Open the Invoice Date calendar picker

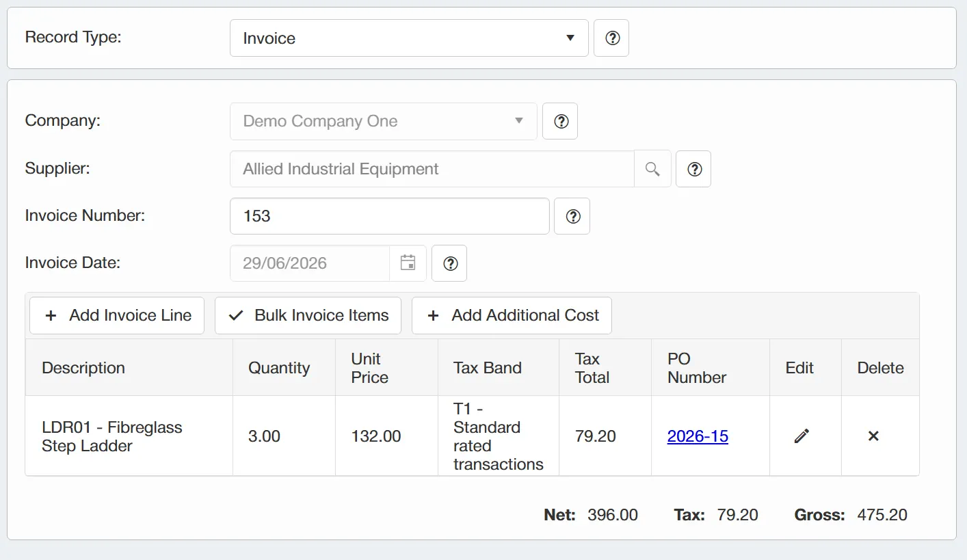(408, 263)
